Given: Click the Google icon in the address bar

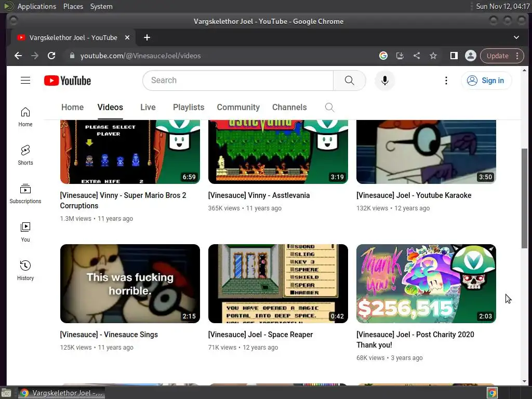Looking at the screenshot, I should click(x=383, y=56).
